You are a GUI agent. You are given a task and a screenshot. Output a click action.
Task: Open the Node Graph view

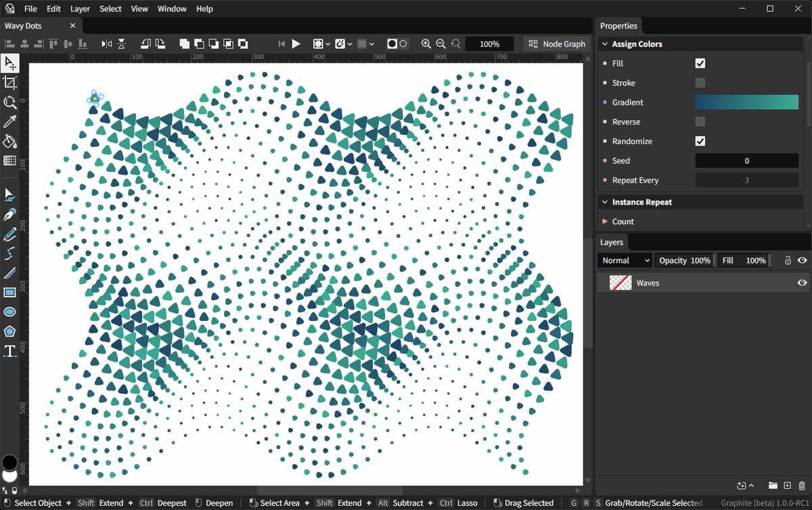pyautogui.click(x=556, y=43)
